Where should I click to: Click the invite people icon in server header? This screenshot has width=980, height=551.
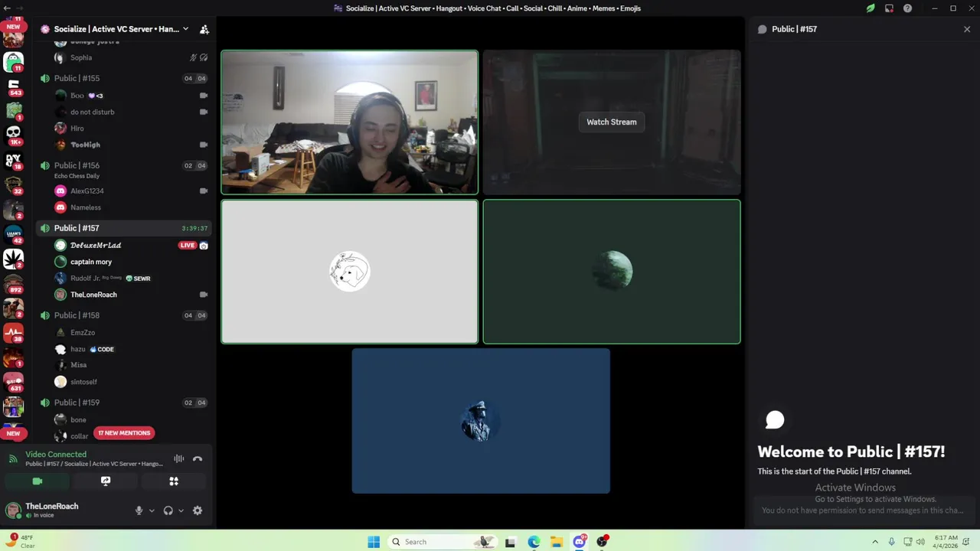(204, 29)
